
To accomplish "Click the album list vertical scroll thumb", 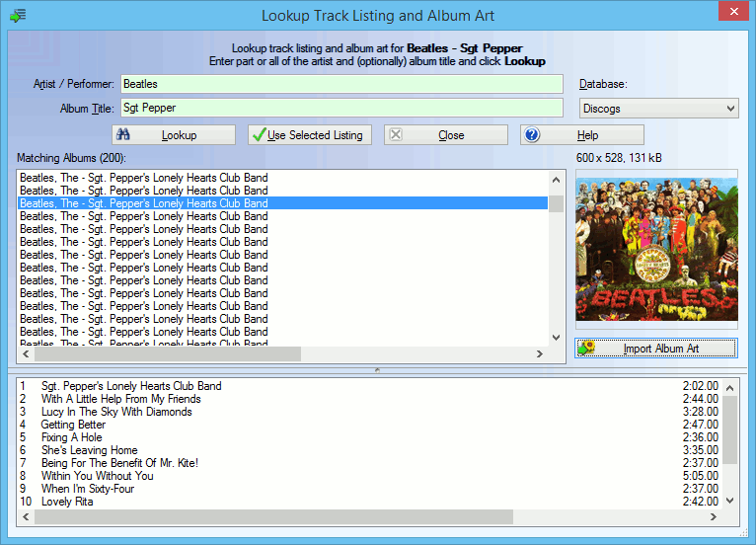I will [556, 203].
